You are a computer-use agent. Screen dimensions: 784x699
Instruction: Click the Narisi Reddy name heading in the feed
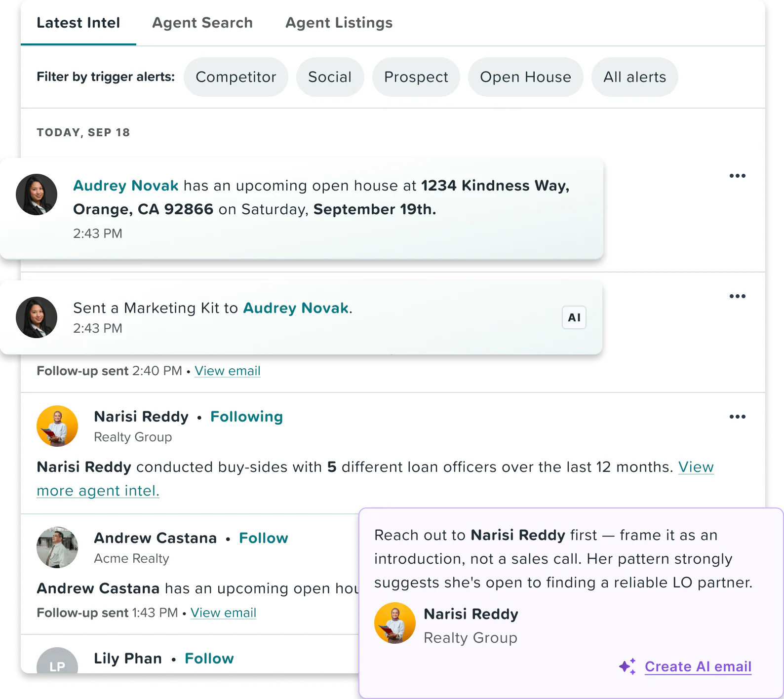tap(141, 417)
